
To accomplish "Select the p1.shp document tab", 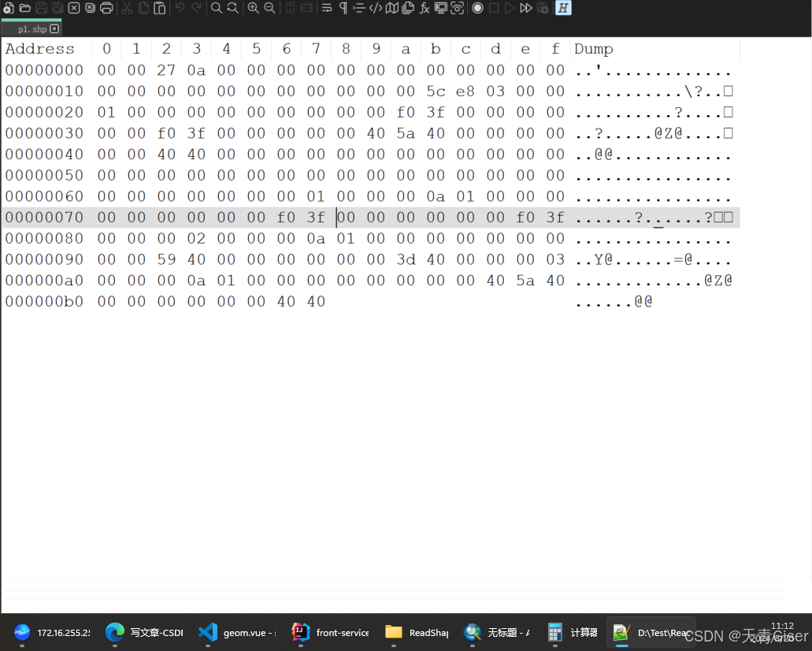I will pyautogui.click(x=31, y=28).
